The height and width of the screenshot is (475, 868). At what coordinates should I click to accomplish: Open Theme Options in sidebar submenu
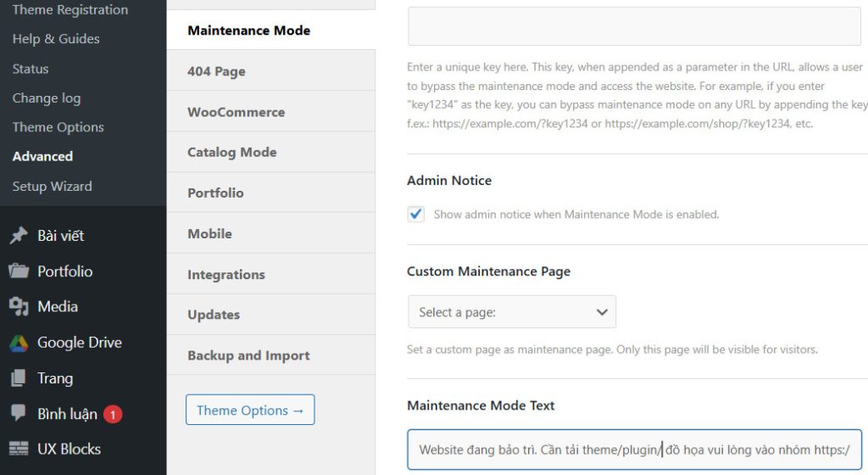pos(58,126)
